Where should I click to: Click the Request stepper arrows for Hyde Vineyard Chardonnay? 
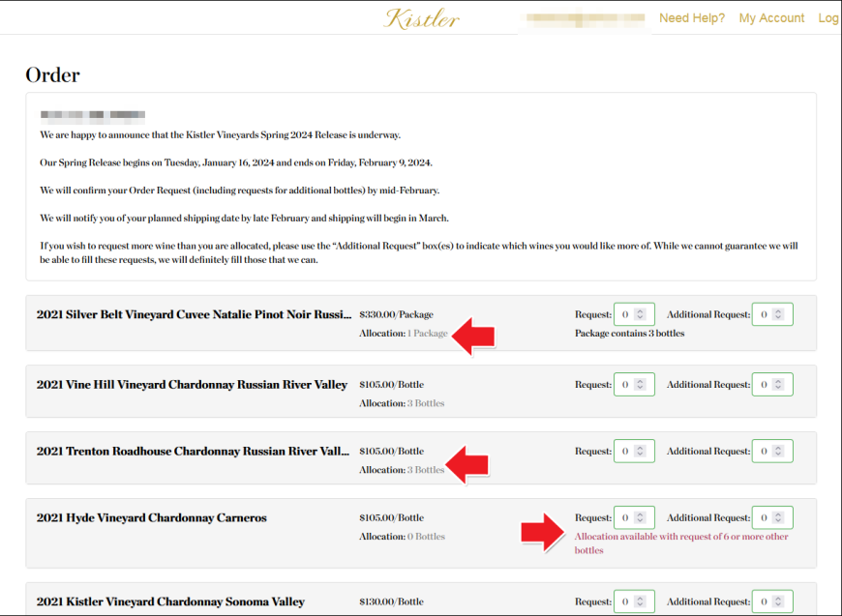click(640, 517)
